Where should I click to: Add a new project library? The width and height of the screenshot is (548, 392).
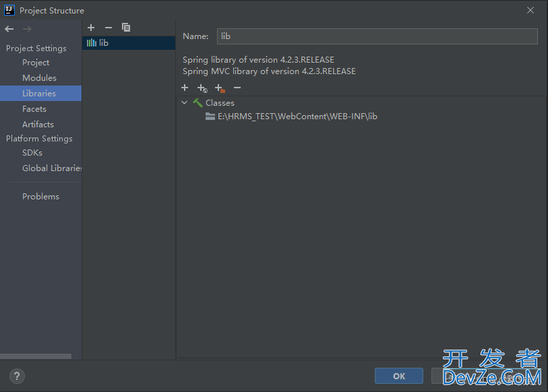click(91, 28)
